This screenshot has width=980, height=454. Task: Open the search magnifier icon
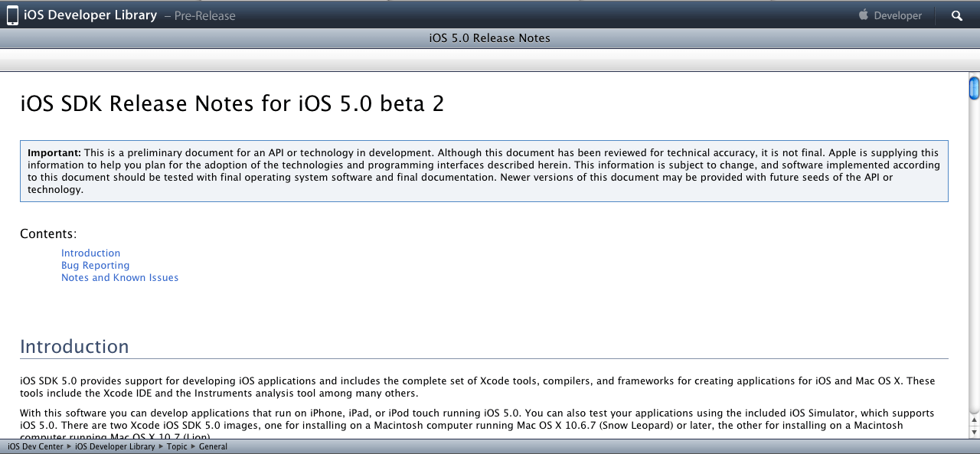(957, 15)
